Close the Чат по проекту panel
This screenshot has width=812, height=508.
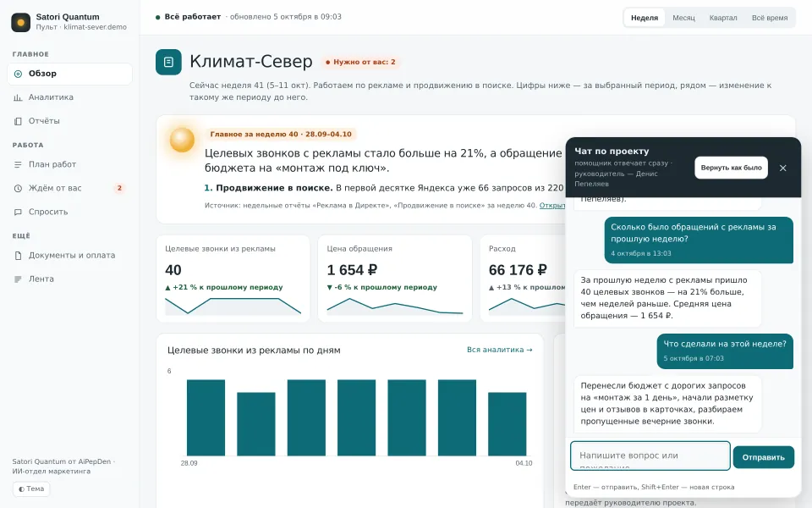(783, 168)
